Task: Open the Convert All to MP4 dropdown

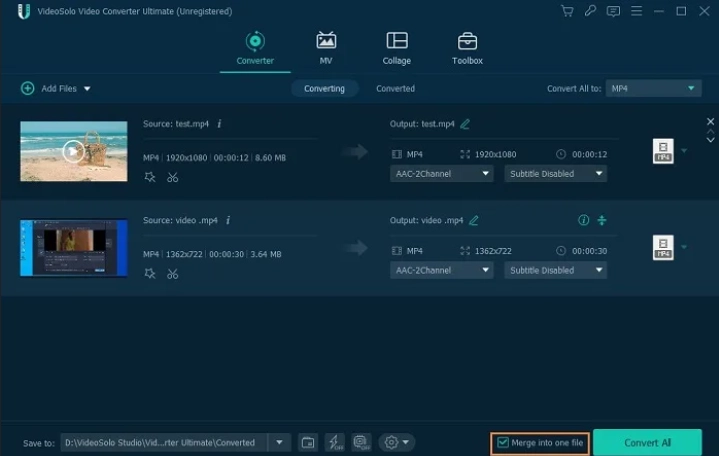Action: (x=653, y=89)
